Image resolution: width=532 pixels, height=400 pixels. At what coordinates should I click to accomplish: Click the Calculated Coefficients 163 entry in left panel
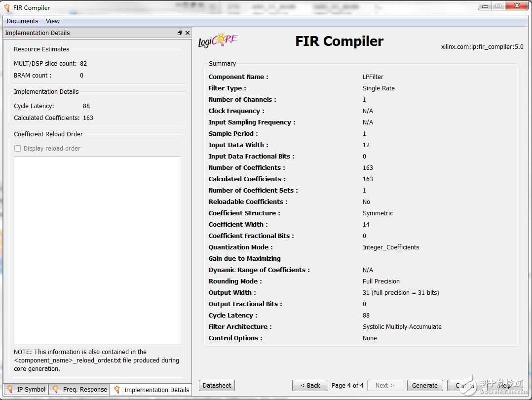pos(53,118)
